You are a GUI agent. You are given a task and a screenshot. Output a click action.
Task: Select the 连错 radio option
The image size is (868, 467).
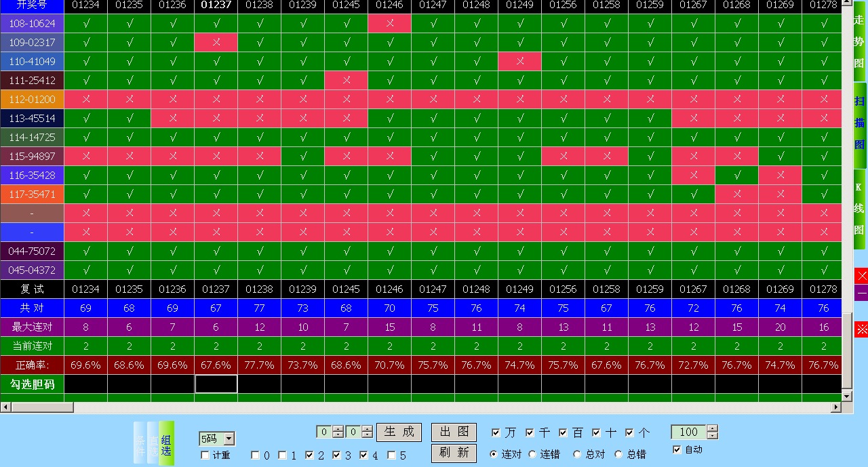click(x=532, y=454)
